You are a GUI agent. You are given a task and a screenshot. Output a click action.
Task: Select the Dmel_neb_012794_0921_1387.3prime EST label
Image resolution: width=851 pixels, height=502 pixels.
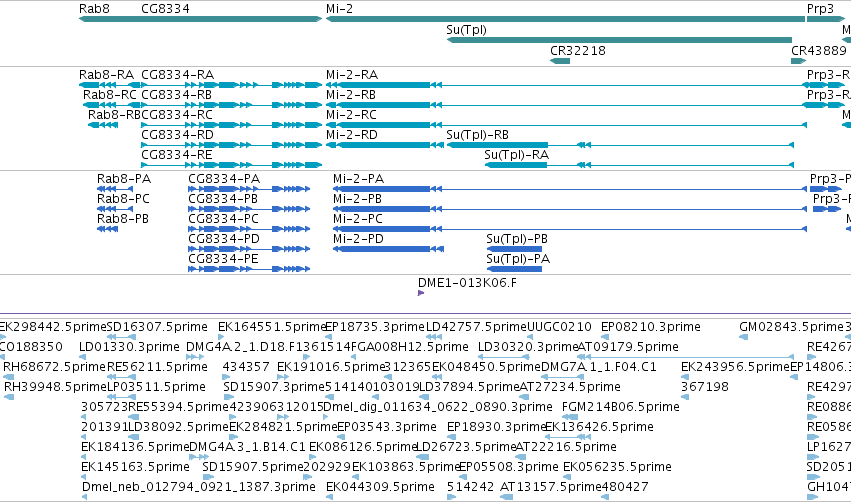coord(199,487)
